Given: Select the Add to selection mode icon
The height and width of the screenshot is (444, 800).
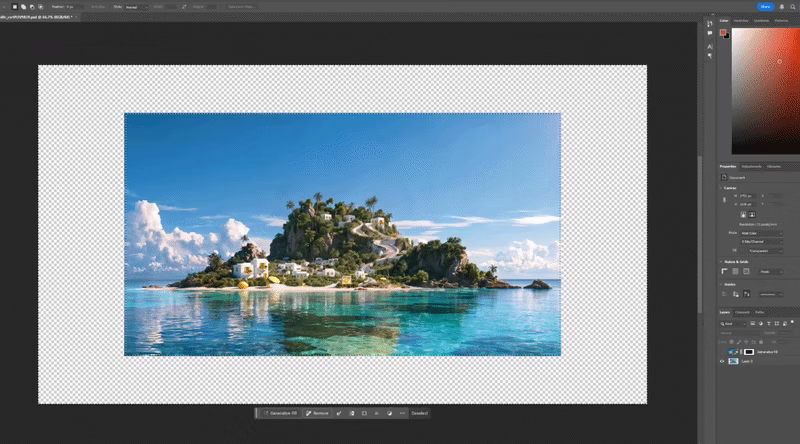Looking at the screenshot, I should click(23, 7).
